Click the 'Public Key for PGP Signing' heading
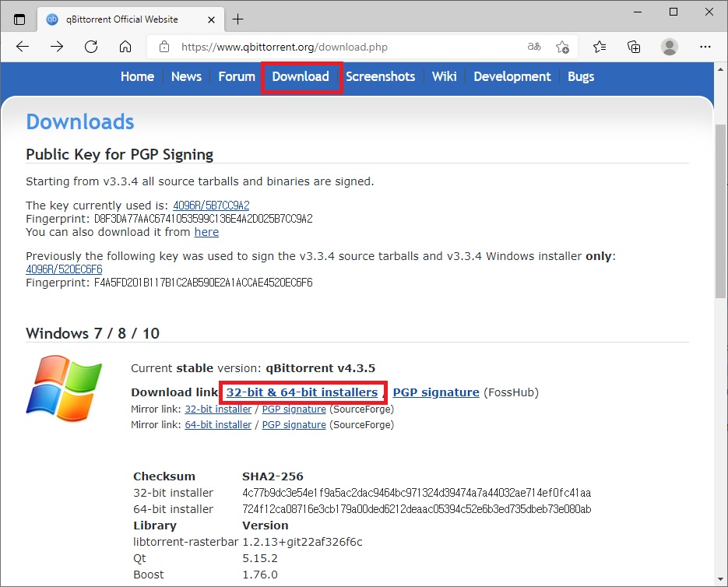 (119, 154)
